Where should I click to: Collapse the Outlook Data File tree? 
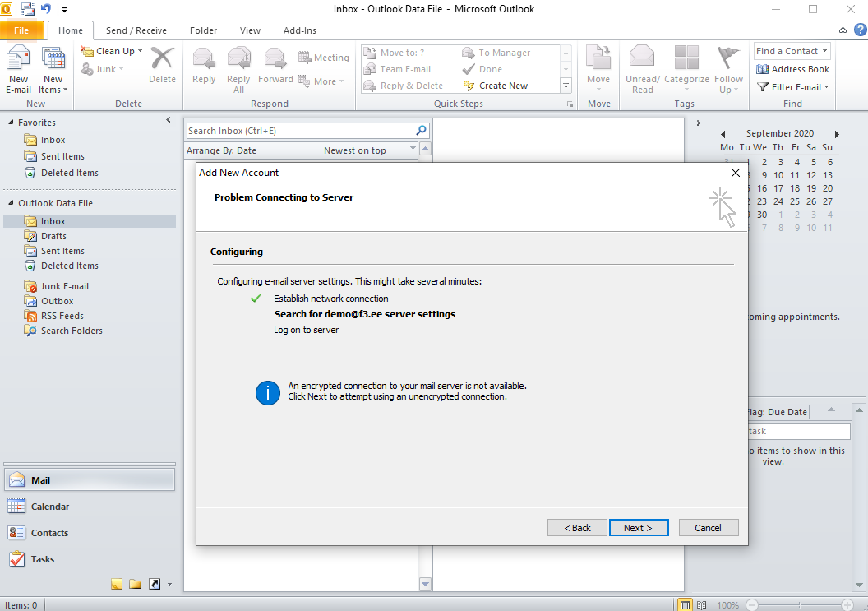click(11, 203)
